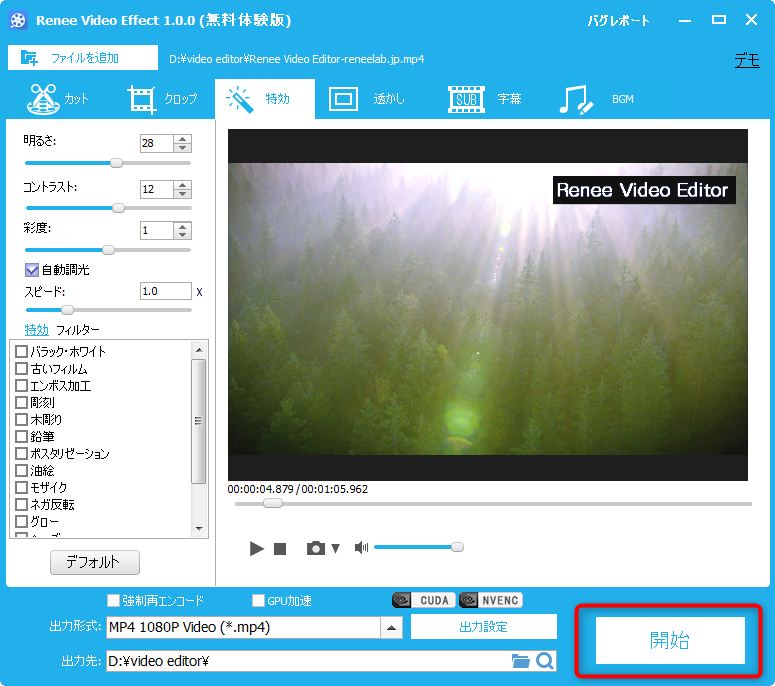This screenshot has width=775, height=686.
Task: Switch to the 透かし tab
Action: (367, 99)
